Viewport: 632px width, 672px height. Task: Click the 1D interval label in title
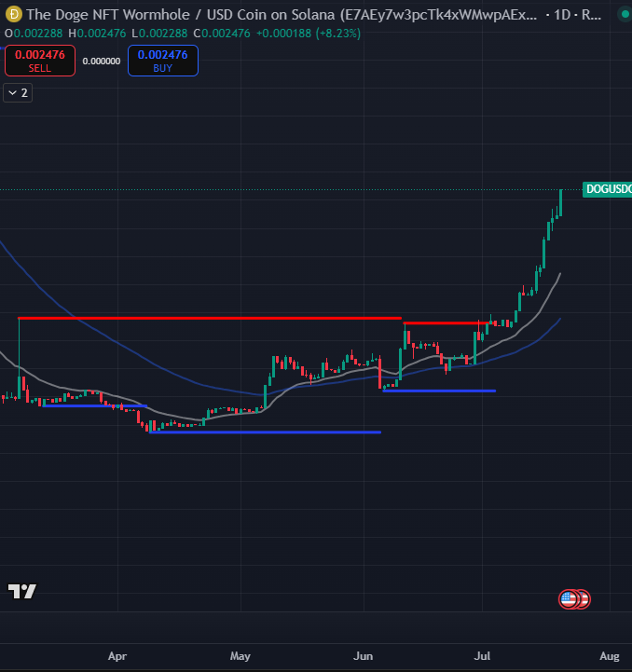pyautogui.click(x=562, y=15)
